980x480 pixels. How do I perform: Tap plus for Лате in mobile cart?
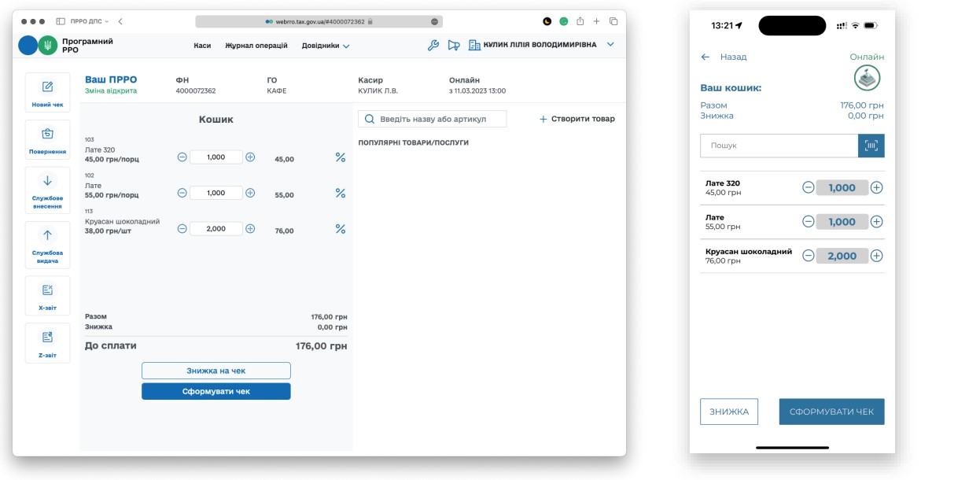coord(877,222)
